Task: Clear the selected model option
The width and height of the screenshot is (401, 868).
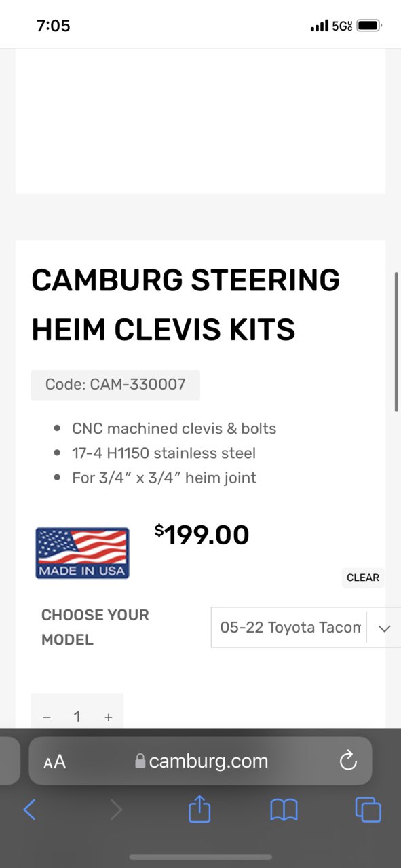Action: coord(363,578)
